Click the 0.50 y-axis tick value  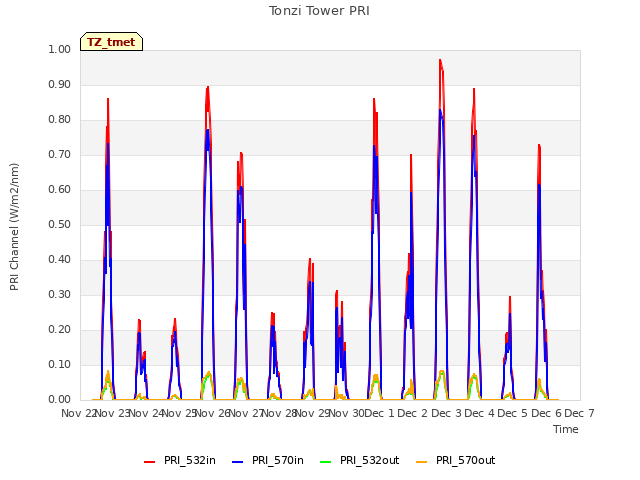(60, 224)
